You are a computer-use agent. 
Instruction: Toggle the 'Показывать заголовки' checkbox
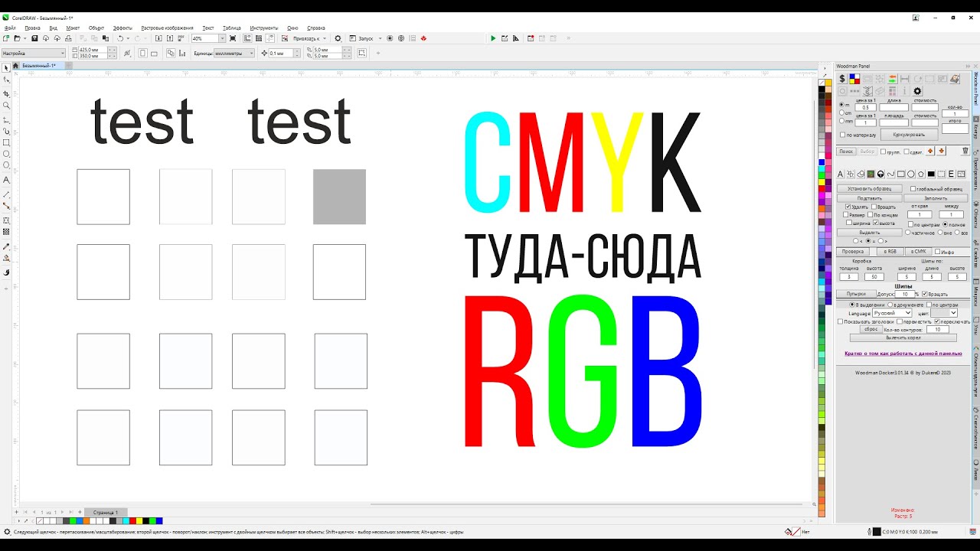(841, 321)
